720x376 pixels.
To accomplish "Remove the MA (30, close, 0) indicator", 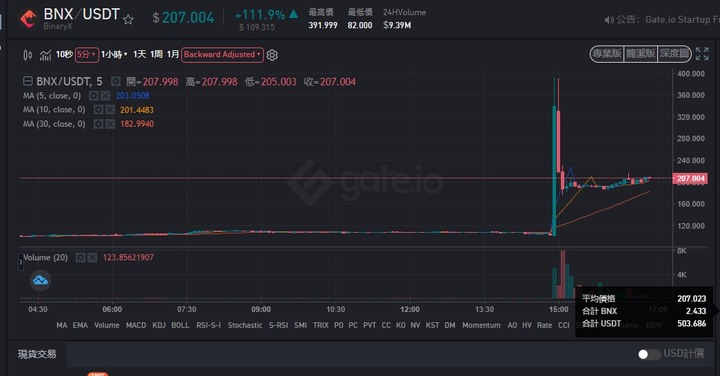I will [x=110, y=124].
